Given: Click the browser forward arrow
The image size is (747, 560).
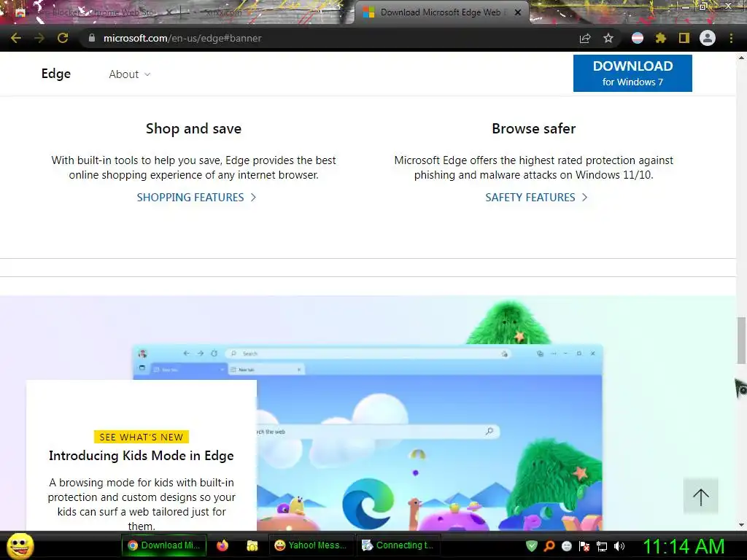Looking at the screenshot, I should (39, 38).
